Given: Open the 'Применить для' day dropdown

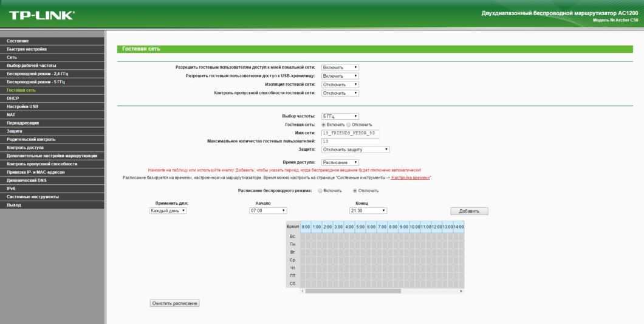Looking at the screenshot, I should (x=168, y=210).
